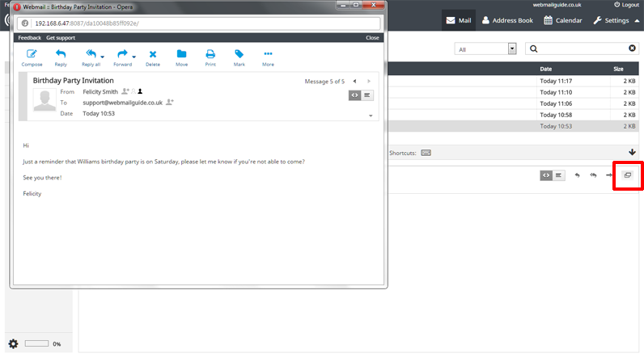The image size is (644, 362).
Task: Add support@webmailguide.co.uk to contacts
Action: pyautogui.click(x=170, y=102)
